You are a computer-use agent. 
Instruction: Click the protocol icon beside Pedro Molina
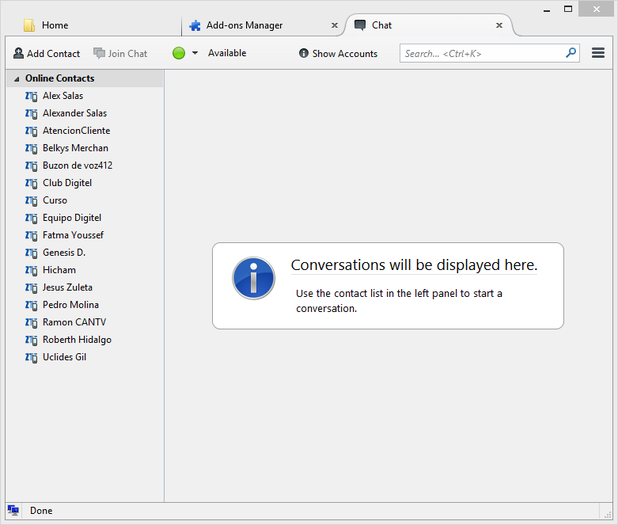tap(31, 305)
